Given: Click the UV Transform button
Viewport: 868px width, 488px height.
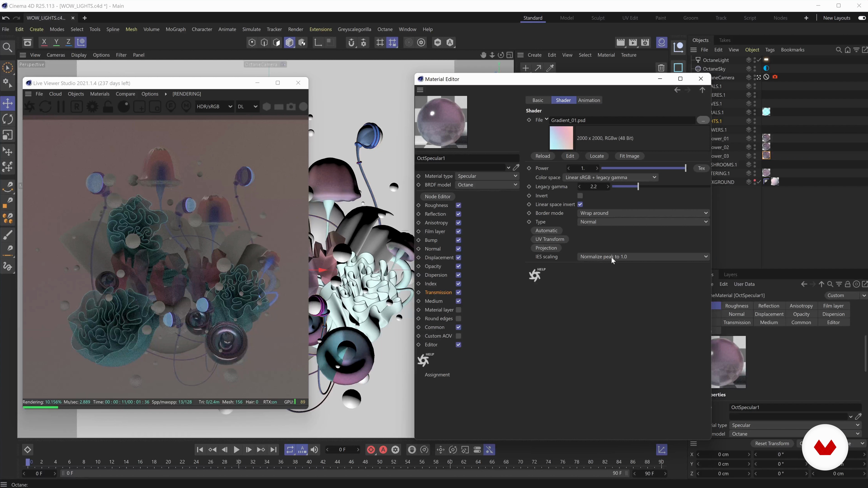Looking at the screenshot, I should pos(550,239).
